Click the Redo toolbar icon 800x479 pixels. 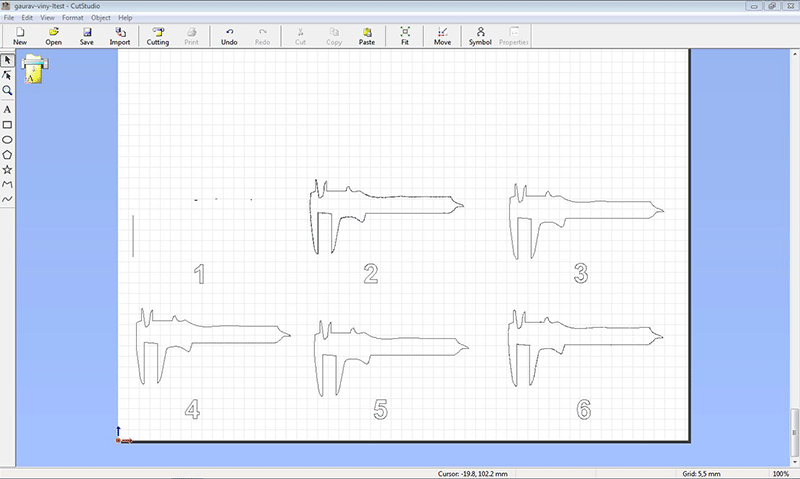(262, 36)
